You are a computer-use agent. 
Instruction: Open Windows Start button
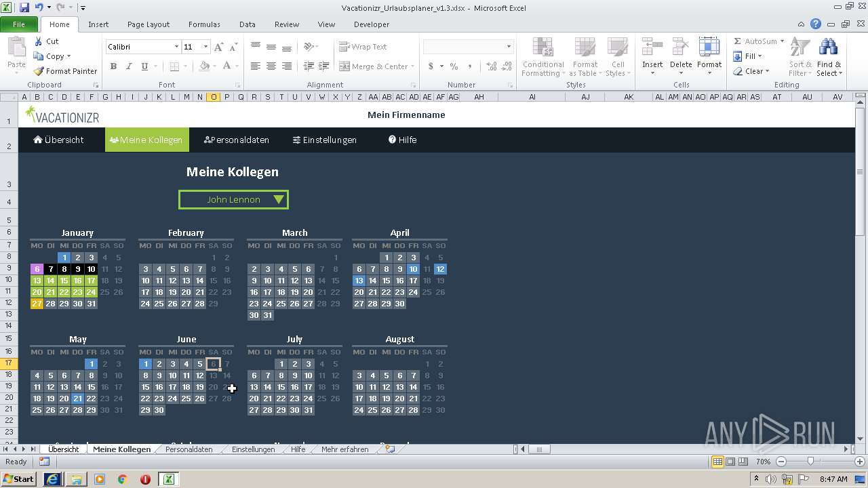tap(19, 479)
